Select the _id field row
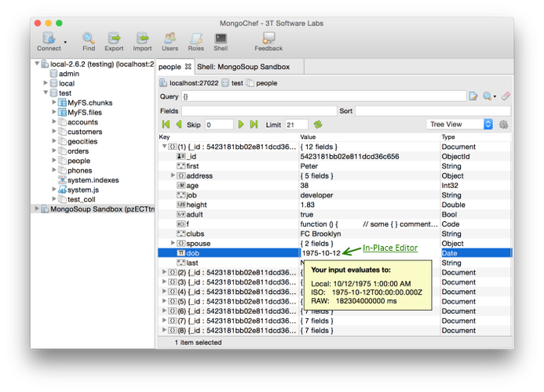Screen dimensions: 544x392 (334, 156)
